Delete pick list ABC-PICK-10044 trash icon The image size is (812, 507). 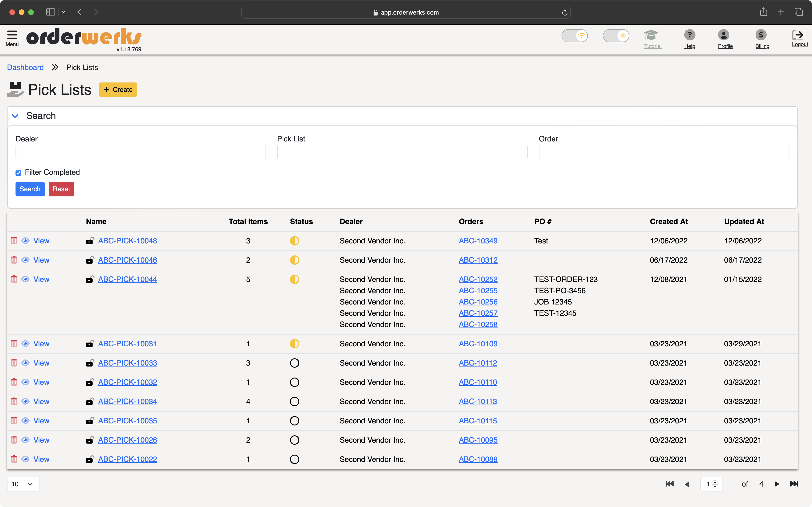tap(14, 279)
